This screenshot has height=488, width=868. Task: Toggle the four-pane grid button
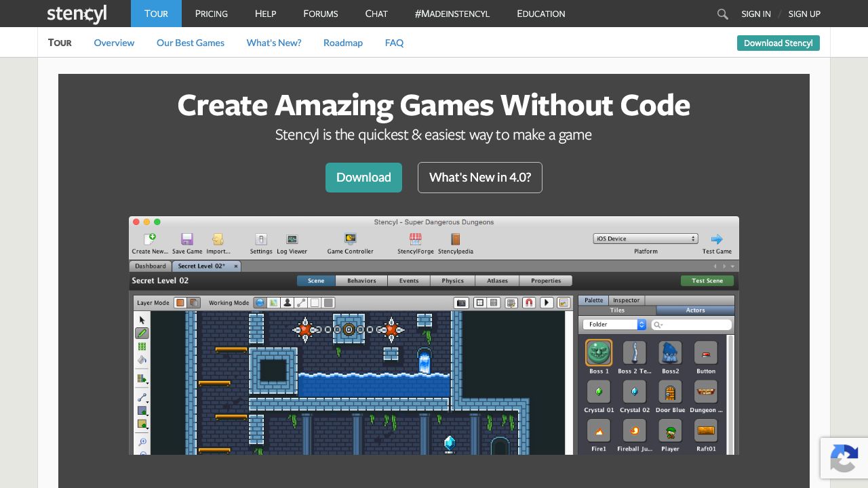479,302
